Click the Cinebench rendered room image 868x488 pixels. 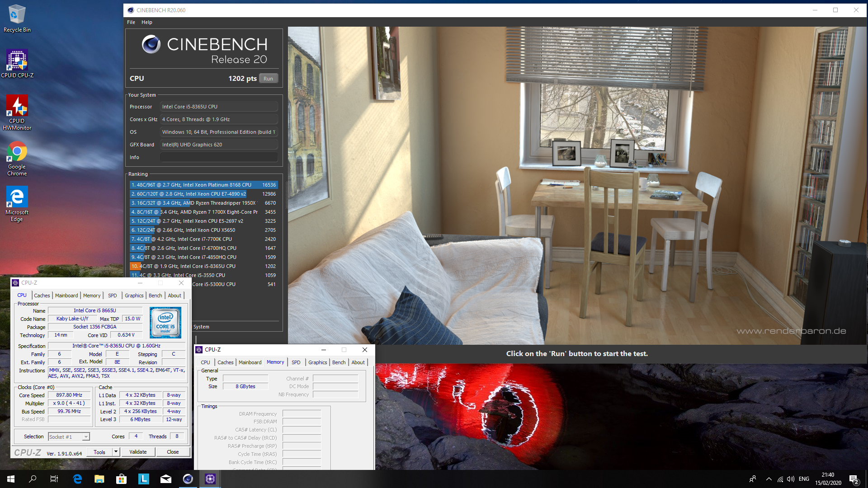click(577, 185)
